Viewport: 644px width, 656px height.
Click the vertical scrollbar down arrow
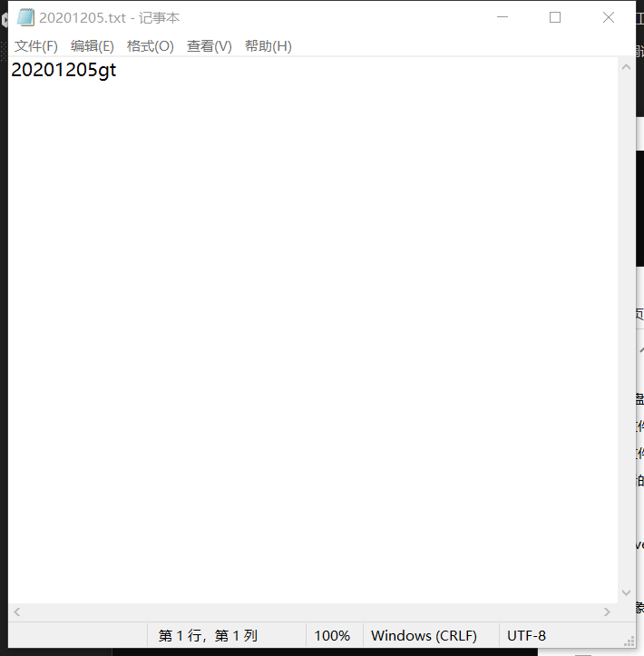pos(626,592)
